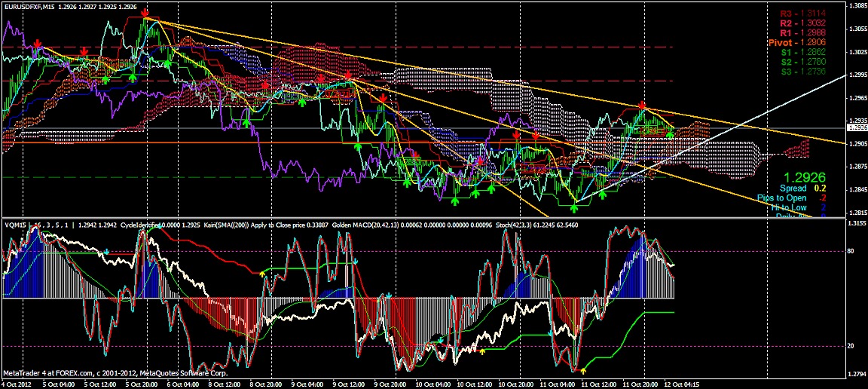This screenshot has height=389, width=868.
Task: Select the S3 - 1.2736 support label
Action: point(803,72)
